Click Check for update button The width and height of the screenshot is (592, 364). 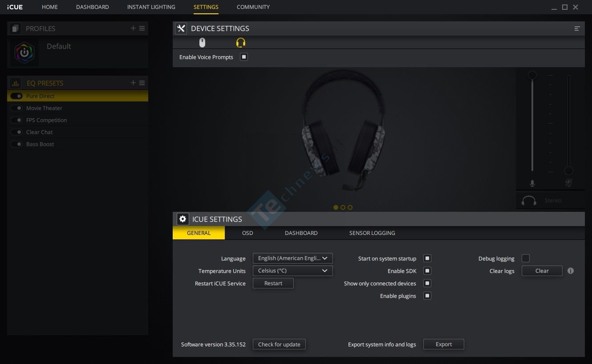(x=279, y=344)
